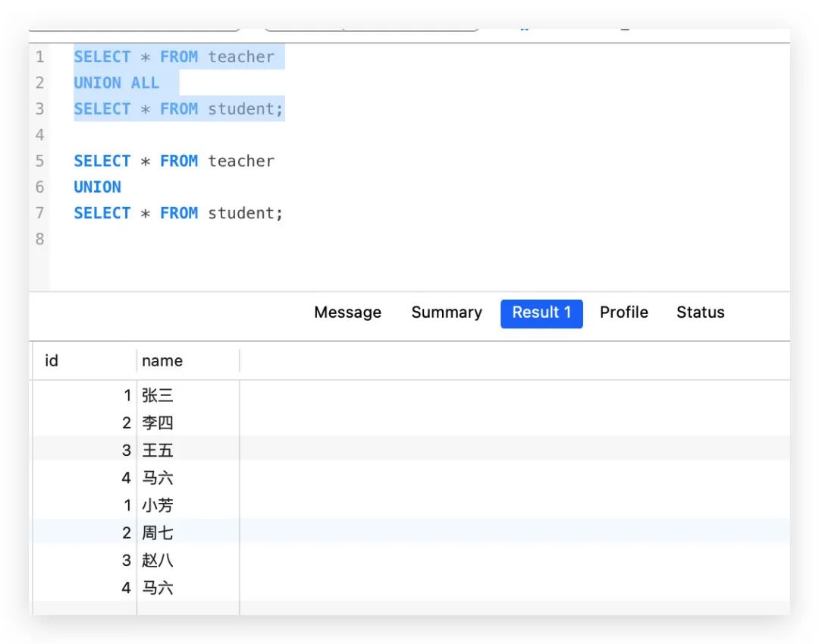
Task: Click the word student on line 7
Action: pos(242,213)
